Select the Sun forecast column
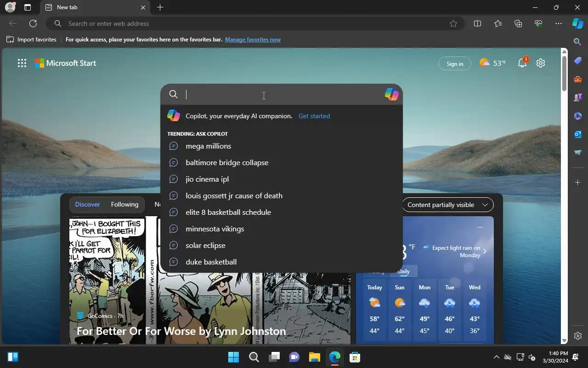588x368 pixels. point(400,310)
